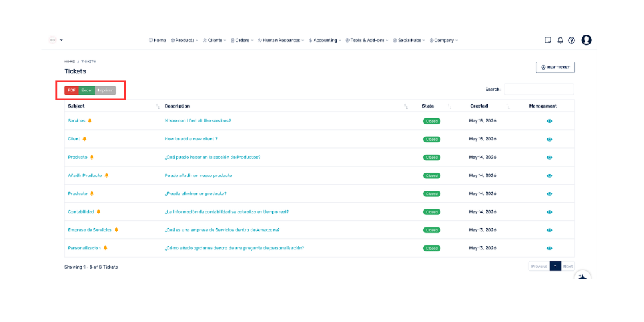
Task: Go to the Home menu item
Action: [157, 40]
